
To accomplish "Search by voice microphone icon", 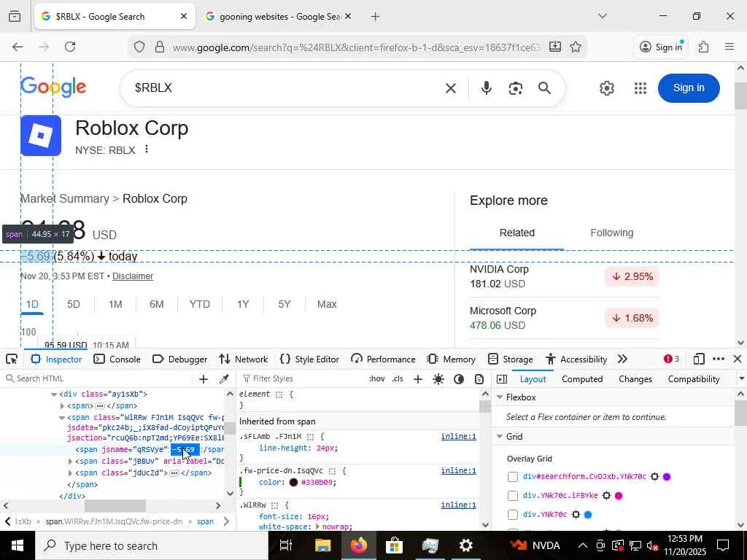I will 486,88.
